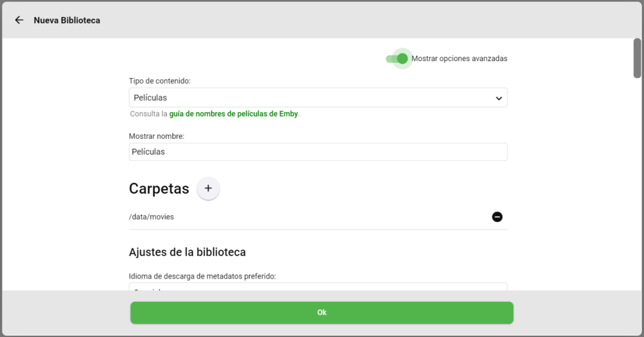The width and height of the screenshot is (644, 337).
Task: Open the preferred metadata language dropdown
Action: [x=318, y=287]
